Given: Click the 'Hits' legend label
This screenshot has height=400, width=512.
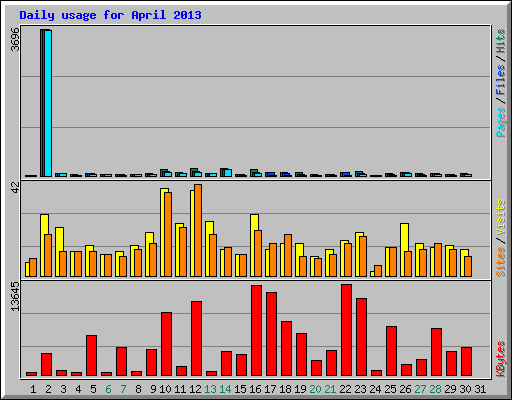Looking at the screenshot, I should [501, 41].
